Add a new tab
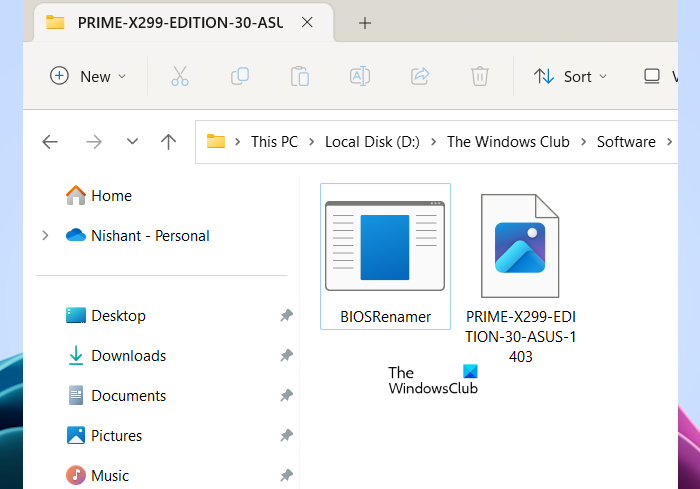The height and width of the screenshot is (489, 700). (x=365, y=22)
